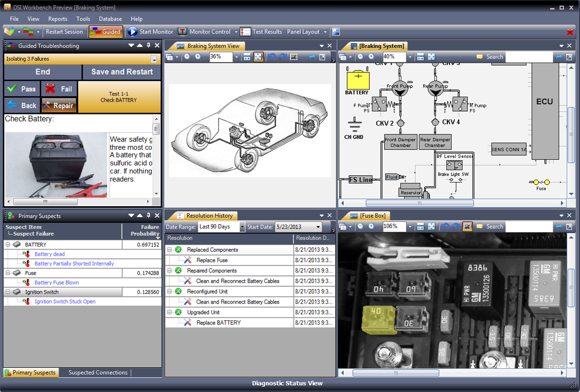Zoom in within Braking System View panel

click(x=198, y=57)
